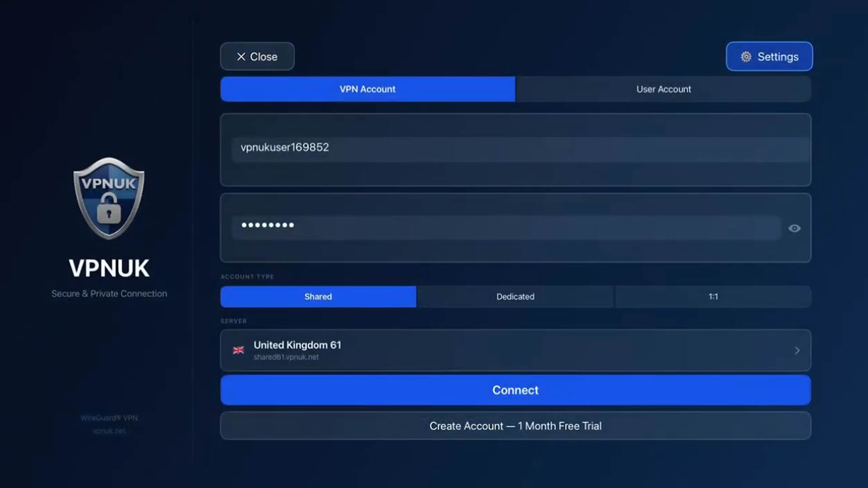Switch to the User Account tab
868x488 pixels.
click(663, 89)
